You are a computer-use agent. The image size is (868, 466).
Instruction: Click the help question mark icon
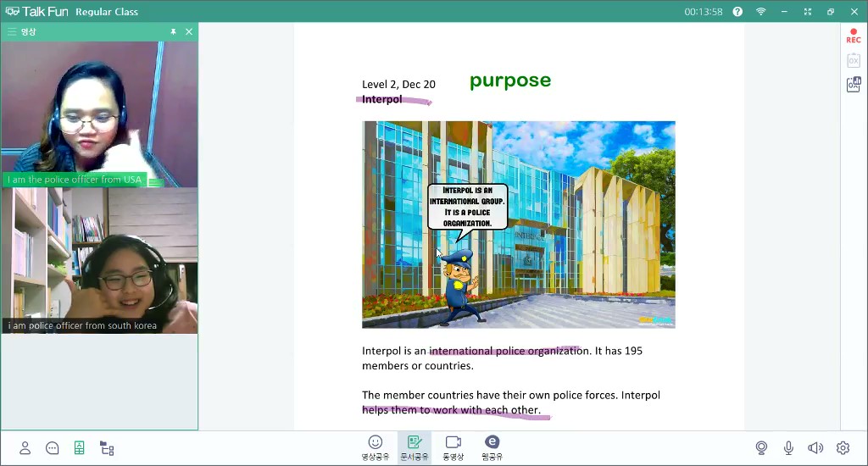click(x=737, y=12)
